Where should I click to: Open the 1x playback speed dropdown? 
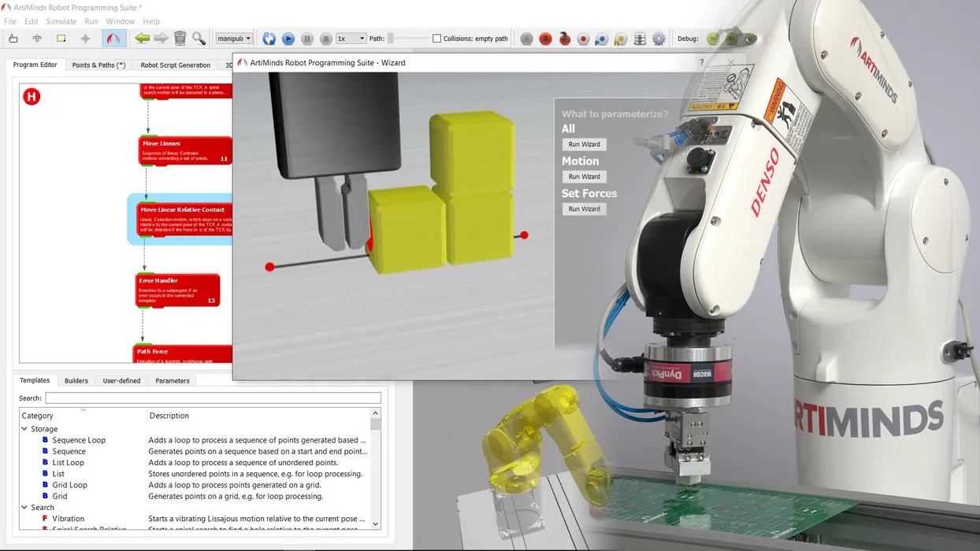[350, 38]
